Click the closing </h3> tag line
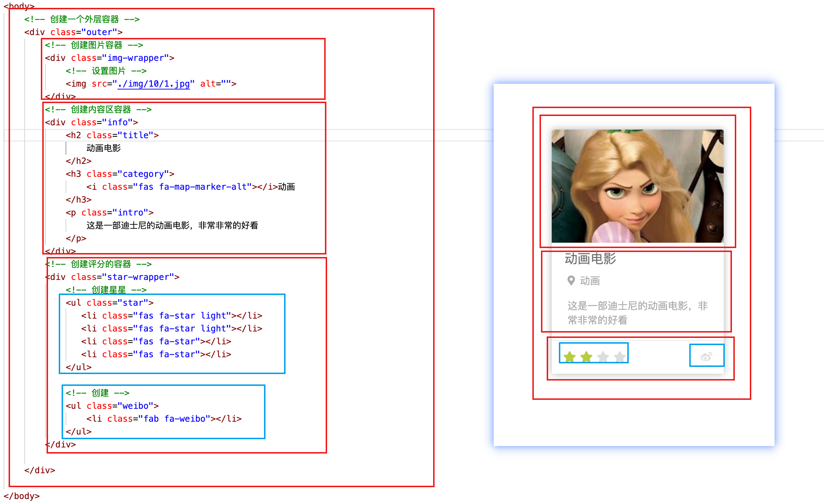This screenshot has width=824, height=504. click(78, 200)
